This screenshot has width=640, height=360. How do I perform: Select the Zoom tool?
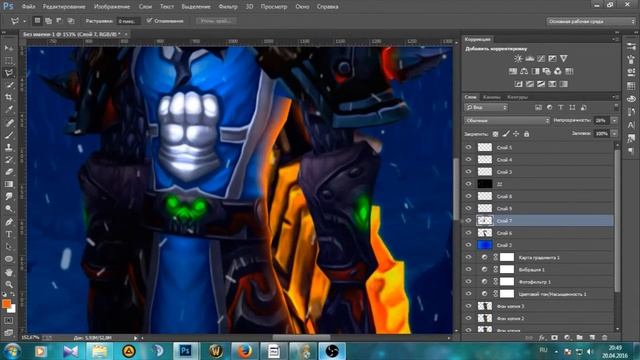coord(9,284)
